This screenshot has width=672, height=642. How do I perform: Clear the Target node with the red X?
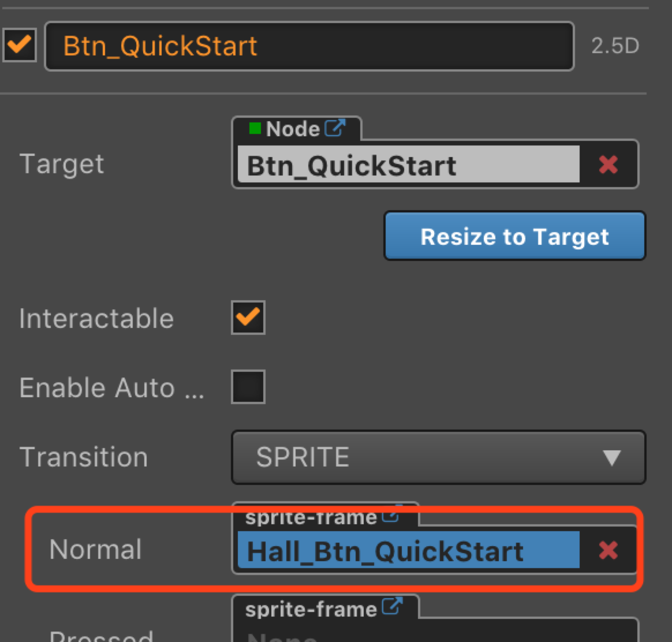(x=608, y=165)
